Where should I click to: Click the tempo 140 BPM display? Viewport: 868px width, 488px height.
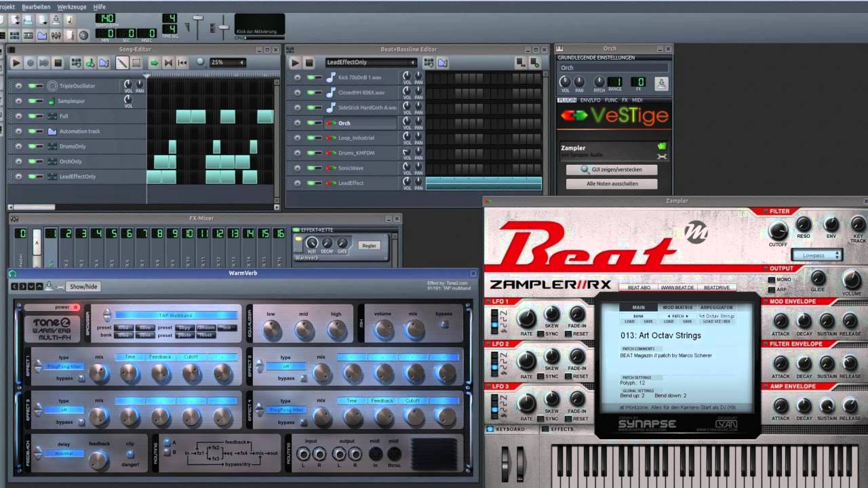(104, 18)
